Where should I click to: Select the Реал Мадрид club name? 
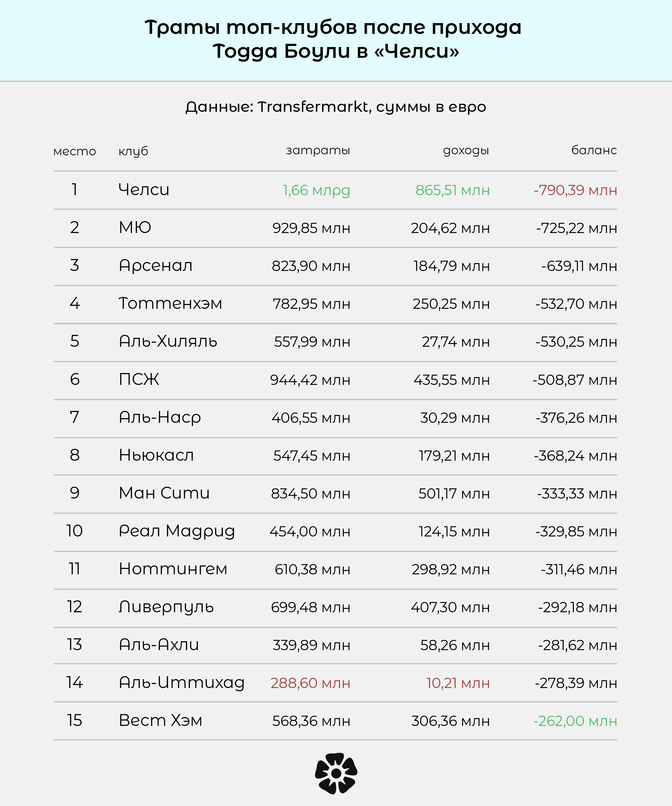177,532
